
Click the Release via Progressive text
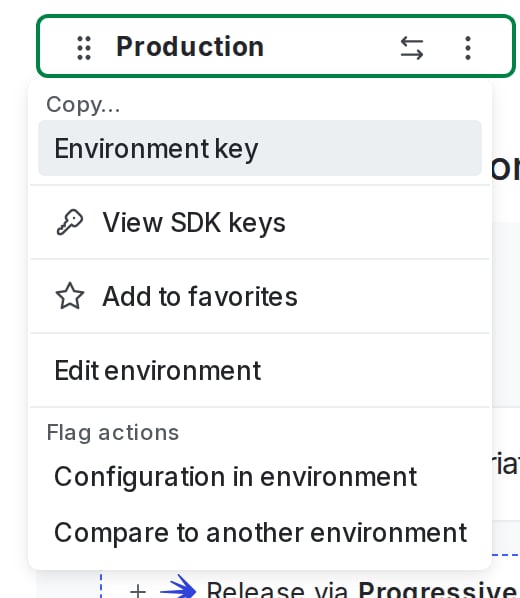tap(363, 590)
